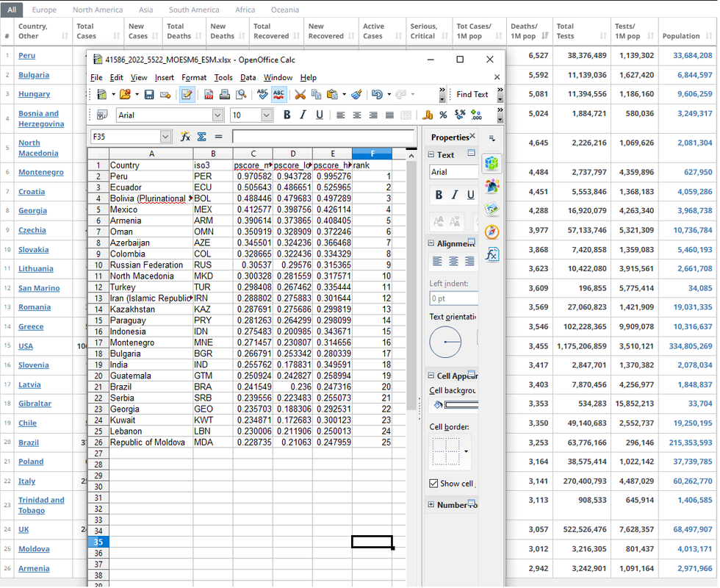Open Function Wizard beside the formula bar
720x588 pixels.
coord(185,137)
